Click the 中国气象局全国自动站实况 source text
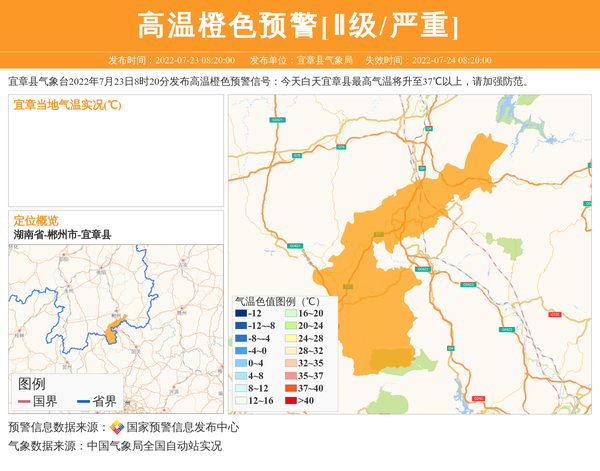The width and height of the screenshot is (600, 471). pos(154,446)
